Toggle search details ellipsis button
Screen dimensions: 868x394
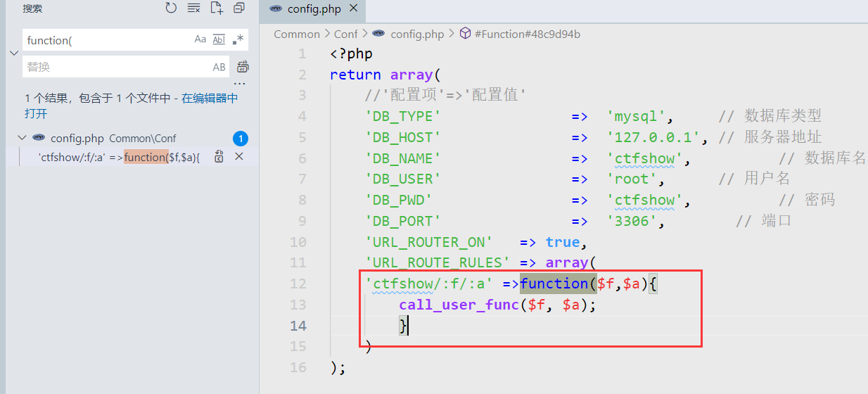click(239, 84)
